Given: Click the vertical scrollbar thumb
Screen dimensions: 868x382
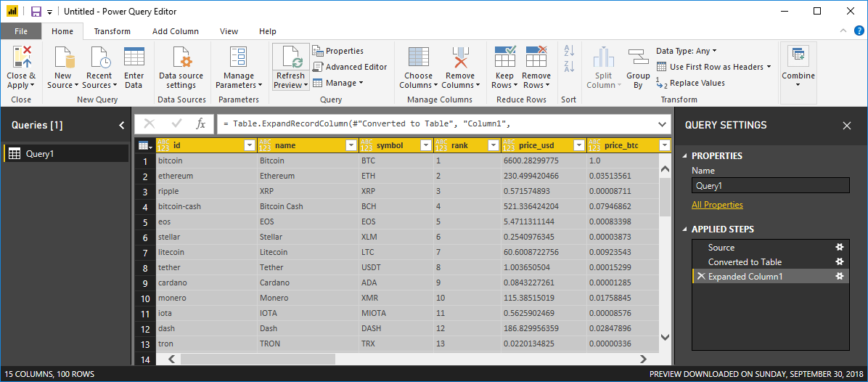Looking at the screenshot, I should point(665,197).
